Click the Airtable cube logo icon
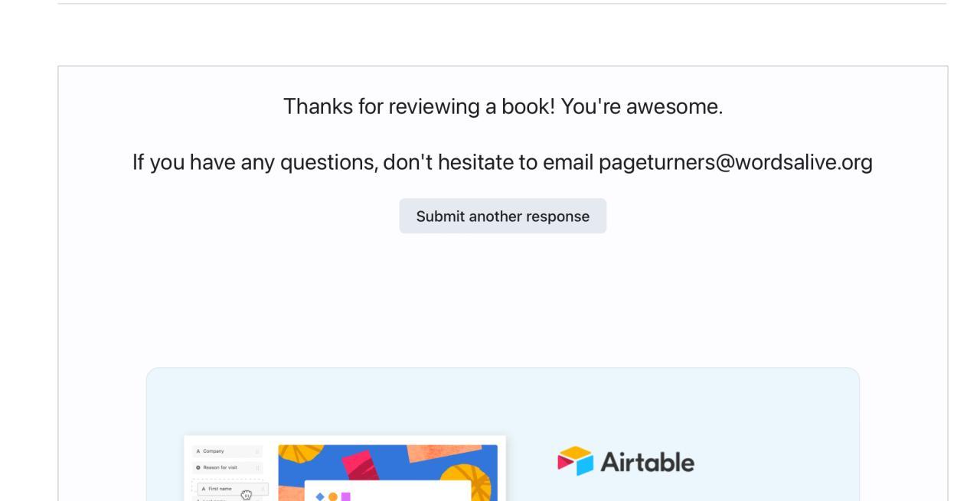 (x=576, y=461)
